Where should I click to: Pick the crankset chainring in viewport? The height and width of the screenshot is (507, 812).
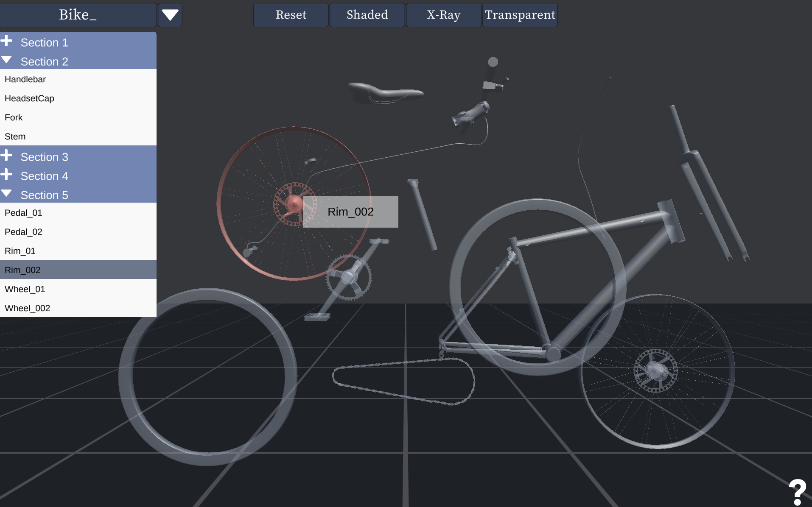(349, 278)
